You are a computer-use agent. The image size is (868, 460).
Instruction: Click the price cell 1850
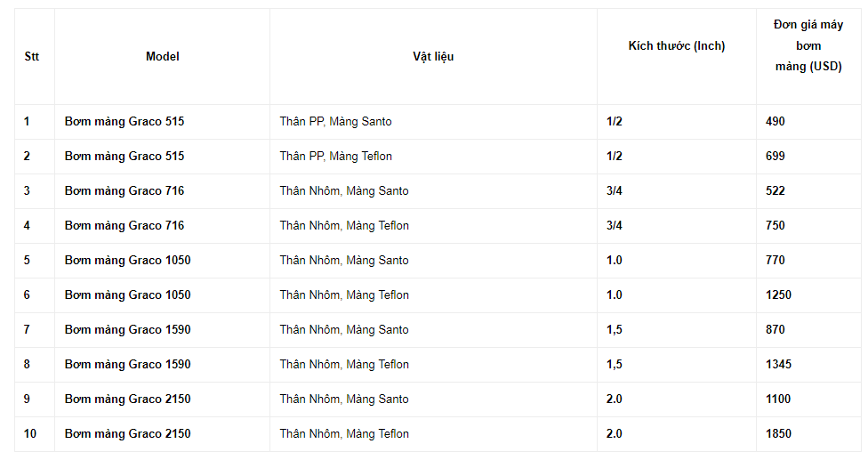[x=778, y=434]
